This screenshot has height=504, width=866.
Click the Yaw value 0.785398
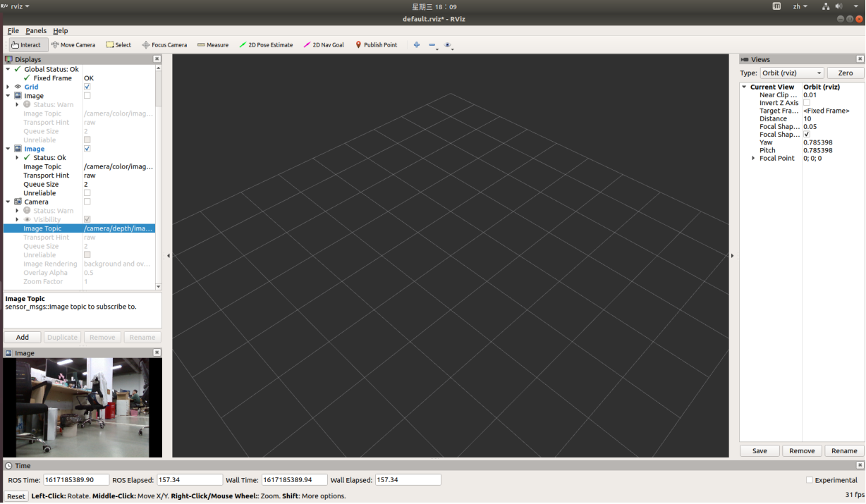pyautogui.click(x=818, y=142)
